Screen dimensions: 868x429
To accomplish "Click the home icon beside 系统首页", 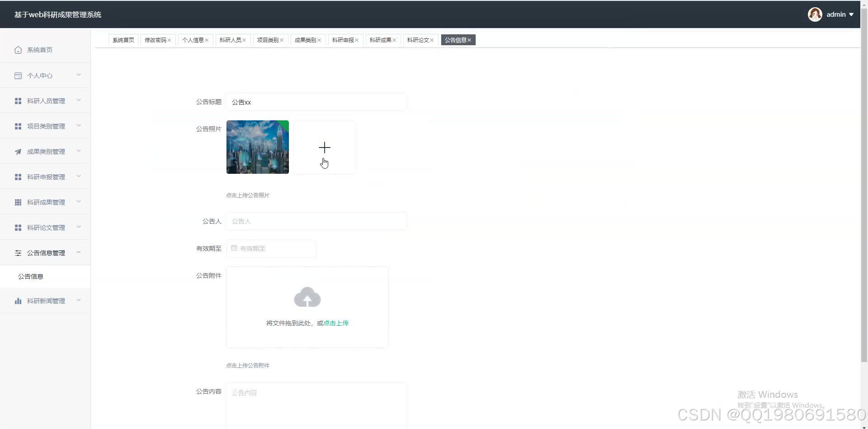I will point(18,50).
